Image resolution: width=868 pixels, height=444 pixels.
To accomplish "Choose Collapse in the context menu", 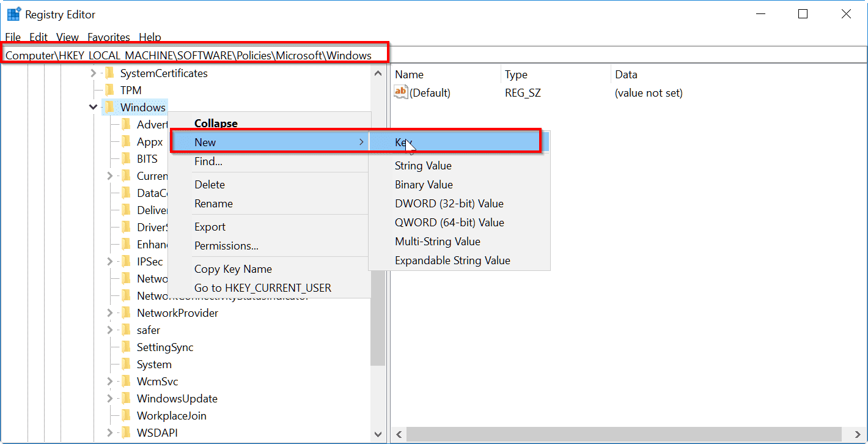I will 269,124.
